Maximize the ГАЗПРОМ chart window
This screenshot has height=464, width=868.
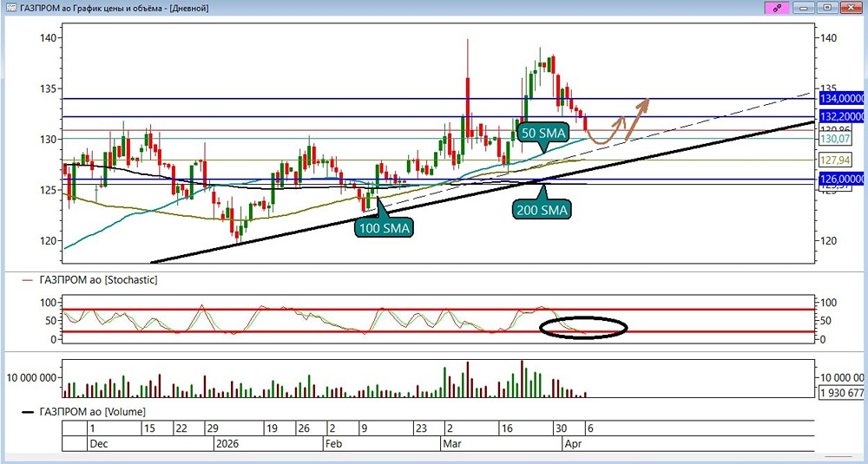point(827,9)
